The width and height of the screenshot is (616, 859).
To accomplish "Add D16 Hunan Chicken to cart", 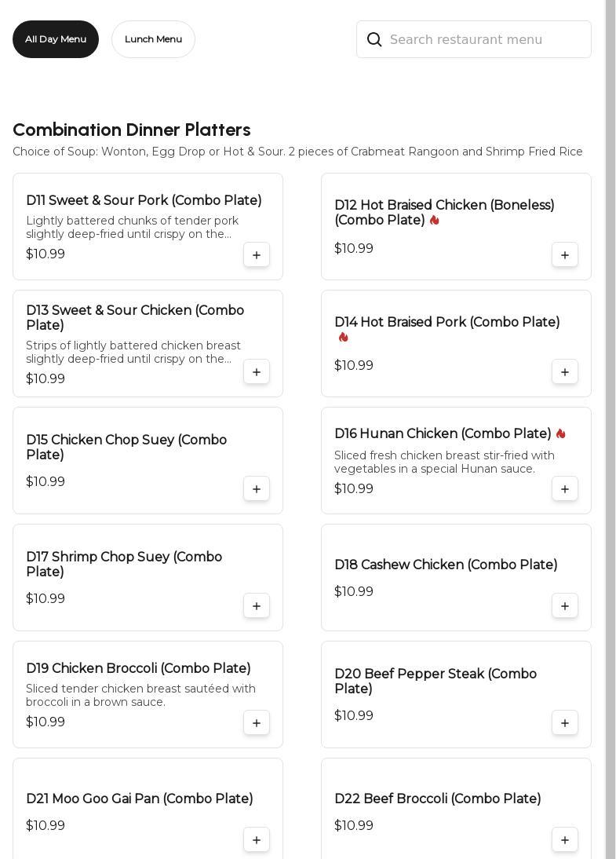I will tap(565, 489).
